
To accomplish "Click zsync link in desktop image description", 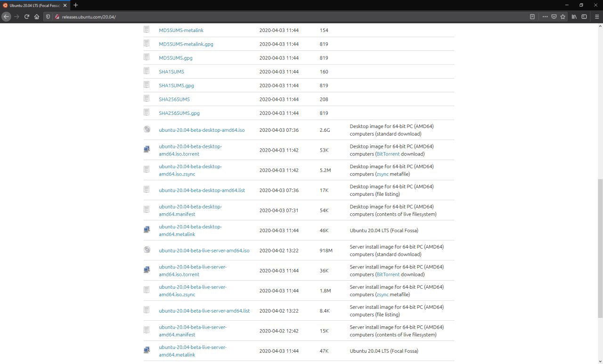I will [x=382, y=174].
